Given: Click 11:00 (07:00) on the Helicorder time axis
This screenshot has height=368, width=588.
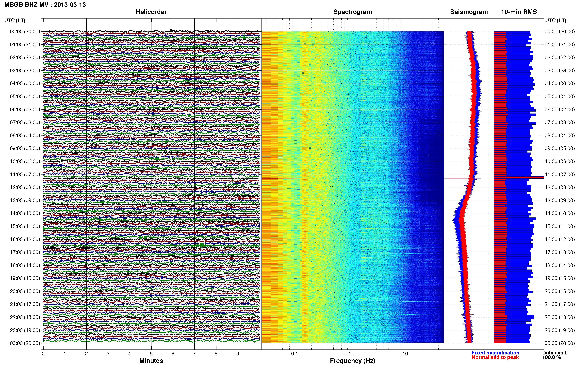Looking at the screenshot, I should pos(25,174).
